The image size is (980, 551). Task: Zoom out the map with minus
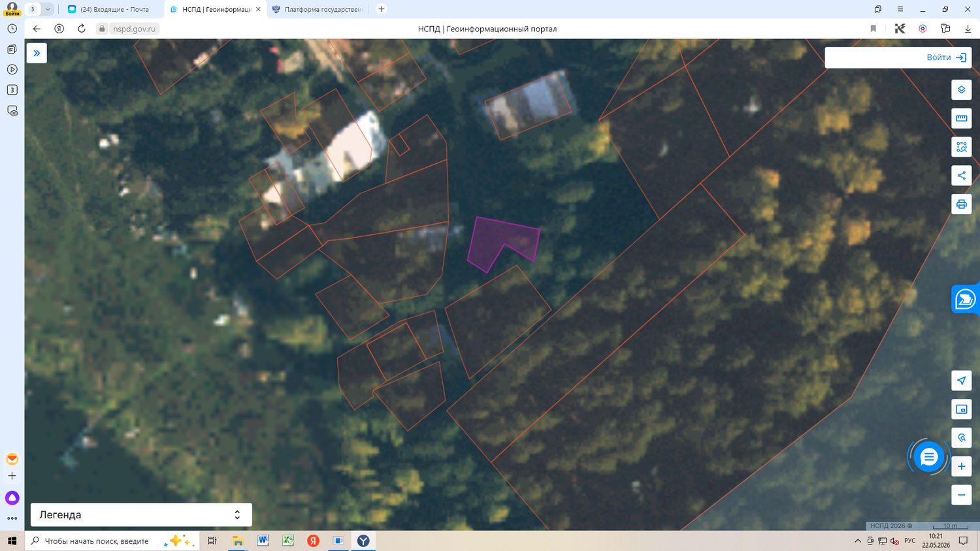click(961, 495)
